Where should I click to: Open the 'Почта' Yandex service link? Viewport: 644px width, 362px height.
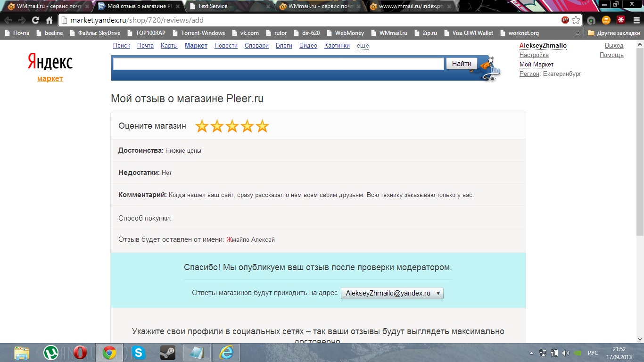145,46
